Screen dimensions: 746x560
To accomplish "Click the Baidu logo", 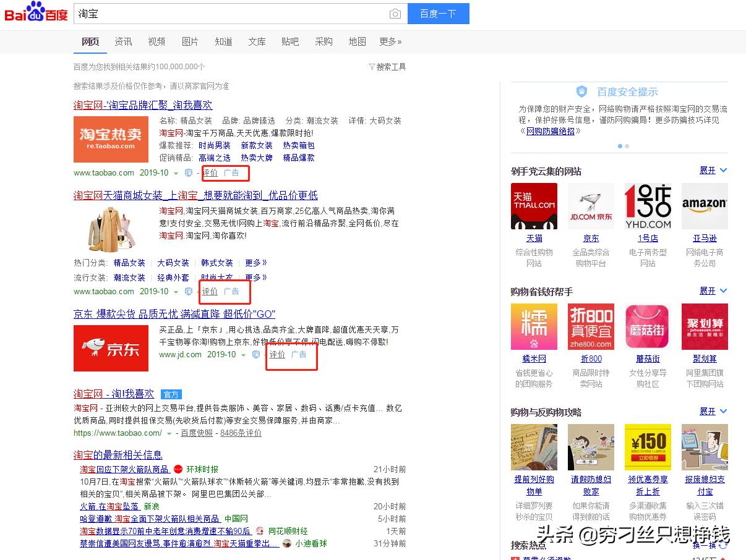I will pos(36,12).
